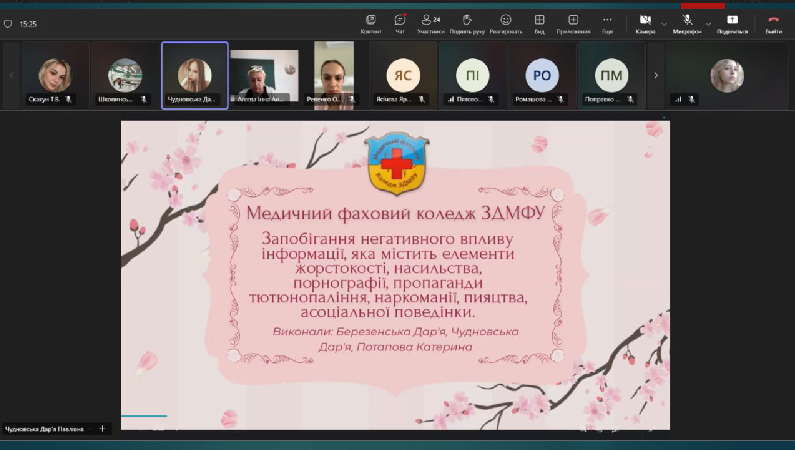This screenshot has width=795, height=450.
Task: Go to previous participants with left arrow
Action: [11, 76]
